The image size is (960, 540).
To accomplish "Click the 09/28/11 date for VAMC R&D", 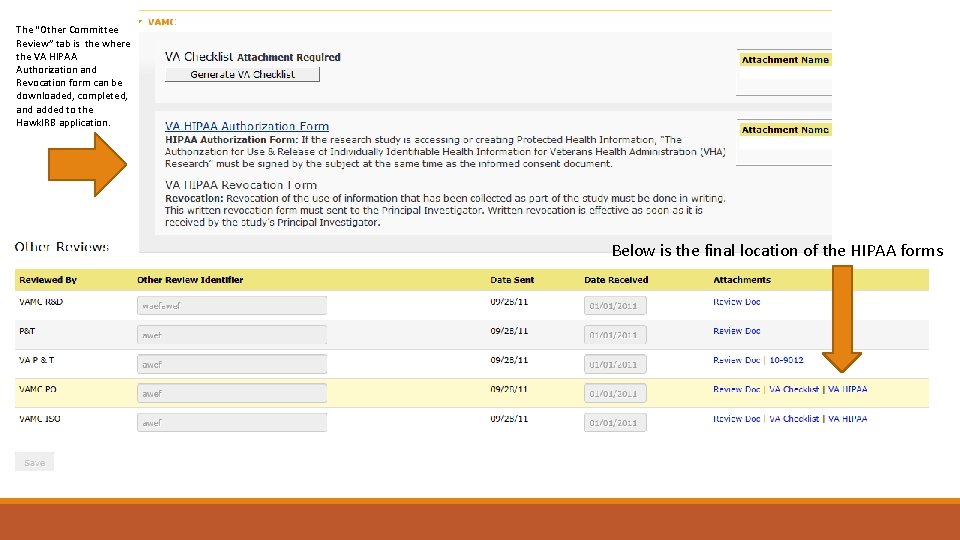I will (x=509, y=302).
